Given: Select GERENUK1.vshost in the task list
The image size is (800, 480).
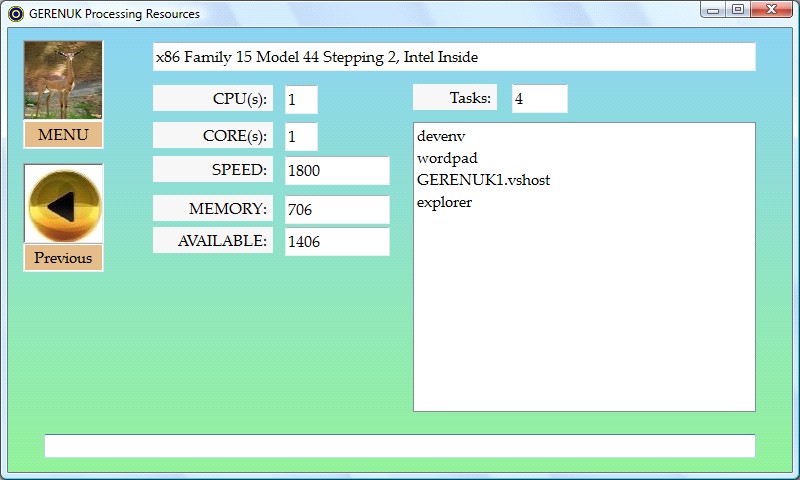Looking at the screenshot, I should 483,180.
